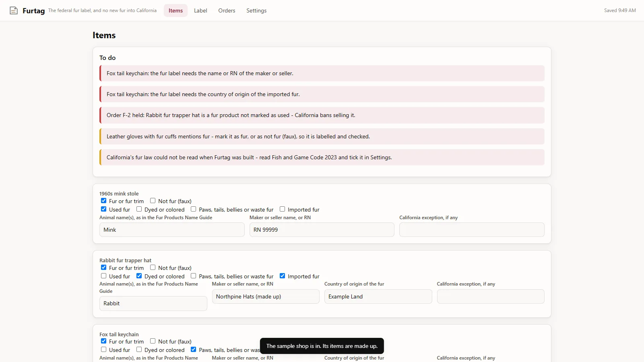Go to the Settings tab
Viewport: 644px width, 362px height.
[x=256, y=10]
